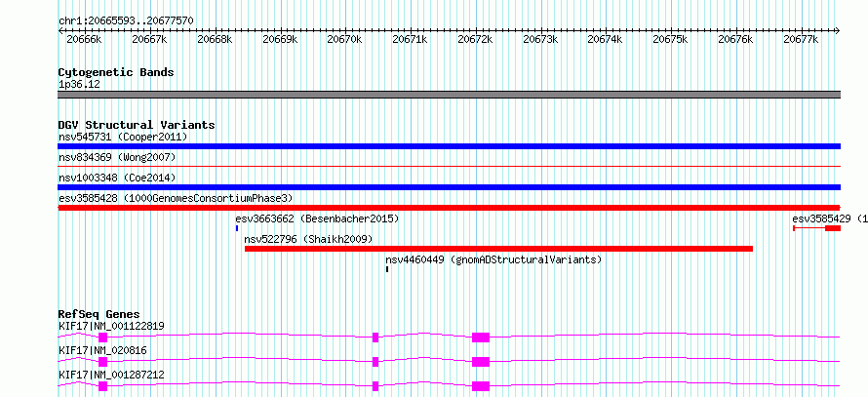
Task: Click the 20674k ruler tick label
Action: pos(606,39)
